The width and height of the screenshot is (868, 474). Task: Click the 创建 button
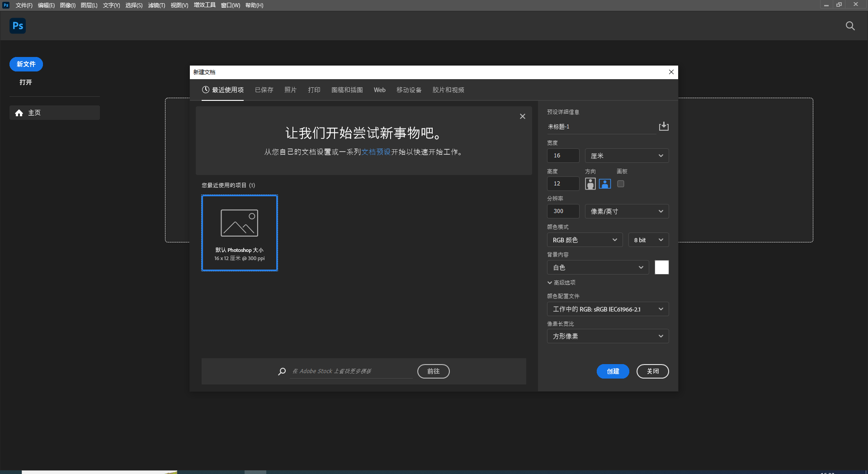613,371
